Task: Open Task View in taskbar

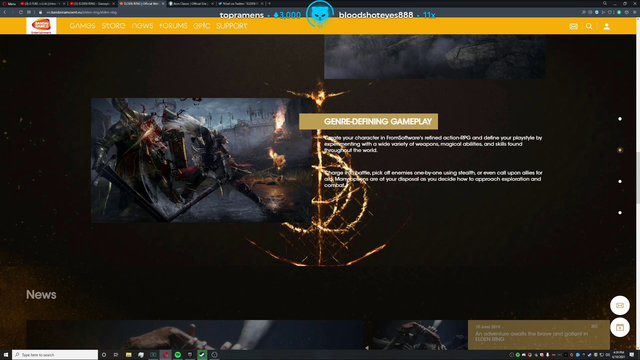Action: point(116,355)
